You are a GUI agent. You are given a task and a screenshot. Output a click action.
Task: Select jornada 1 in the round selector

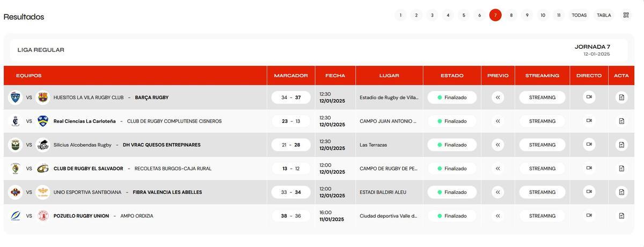400,15
